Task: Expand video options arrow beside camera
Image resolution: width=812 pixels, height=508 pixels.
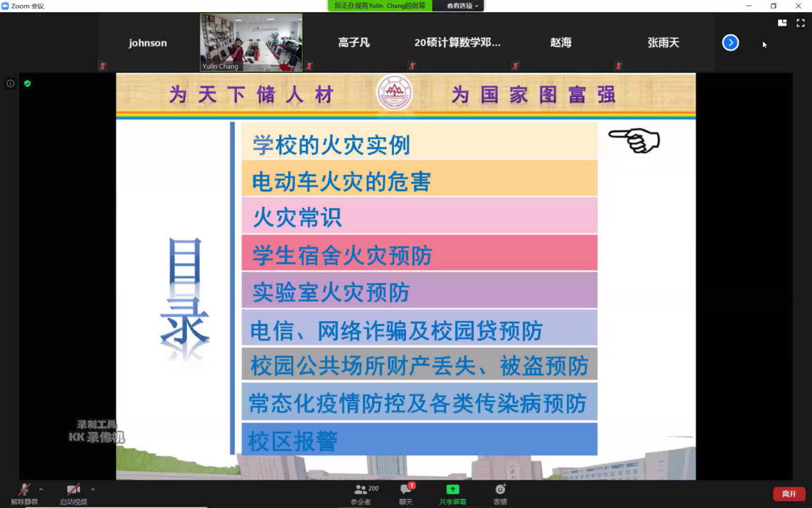Action: click(x=93, y=489)
